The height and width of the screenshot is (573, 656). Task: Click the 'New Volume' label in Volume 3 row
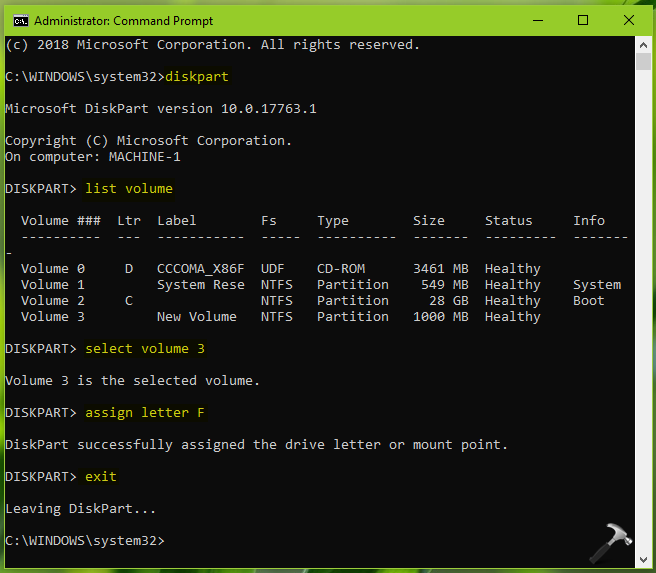click(196, 316)
